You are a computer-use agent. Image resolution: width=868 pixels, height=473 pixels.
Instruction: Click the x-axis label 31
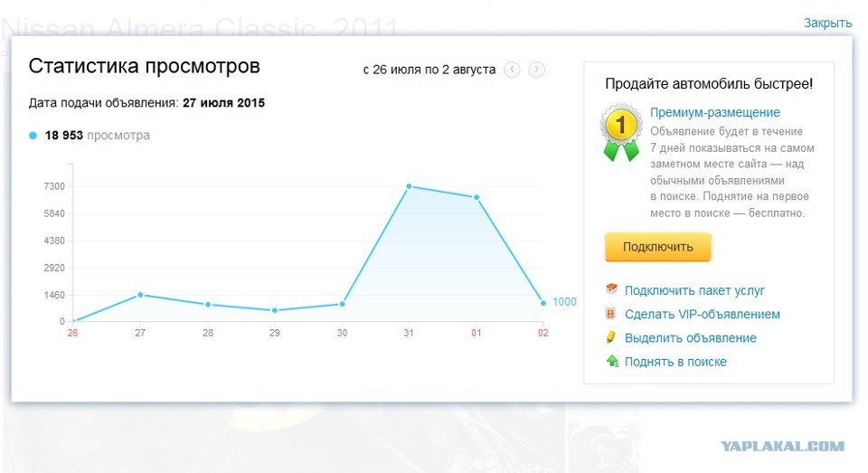[x=409, y=333]
